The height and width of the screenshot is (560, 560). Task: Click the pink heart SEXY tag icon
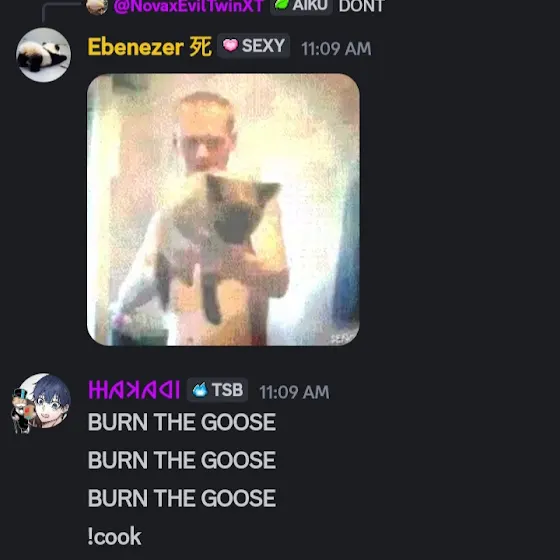coord(230,45)
